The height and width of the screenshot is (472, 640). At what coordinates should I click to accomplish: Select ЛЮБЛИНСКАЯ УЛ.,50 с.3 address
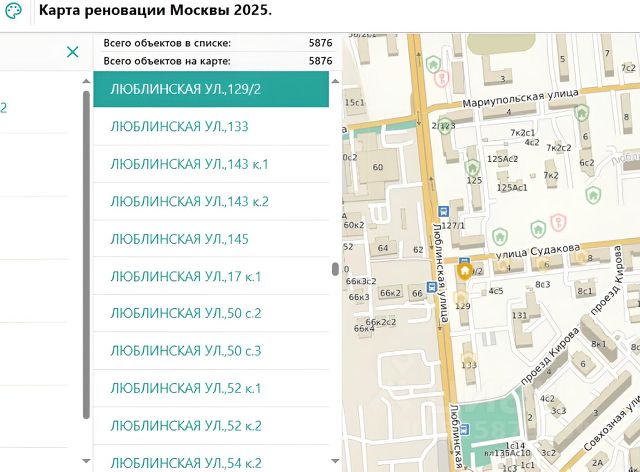click(x=211, y=351)
